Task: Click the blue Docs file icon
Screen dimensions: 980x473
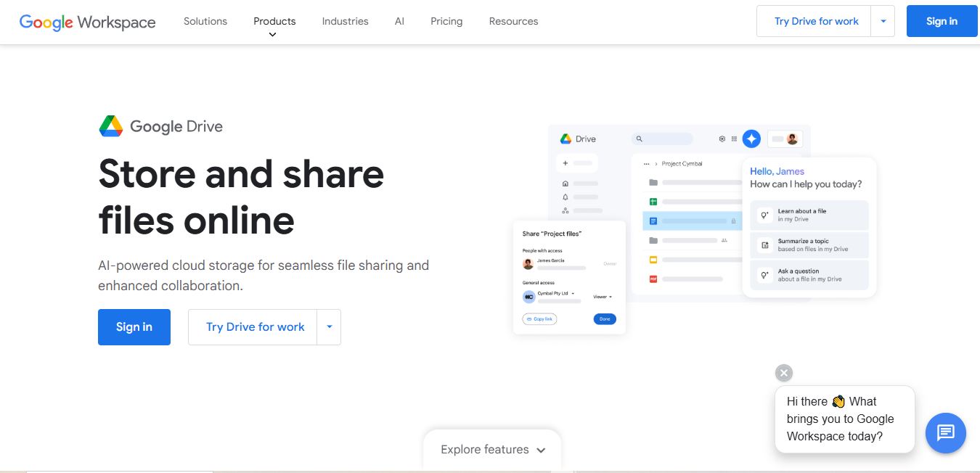Action: [653, 221]
